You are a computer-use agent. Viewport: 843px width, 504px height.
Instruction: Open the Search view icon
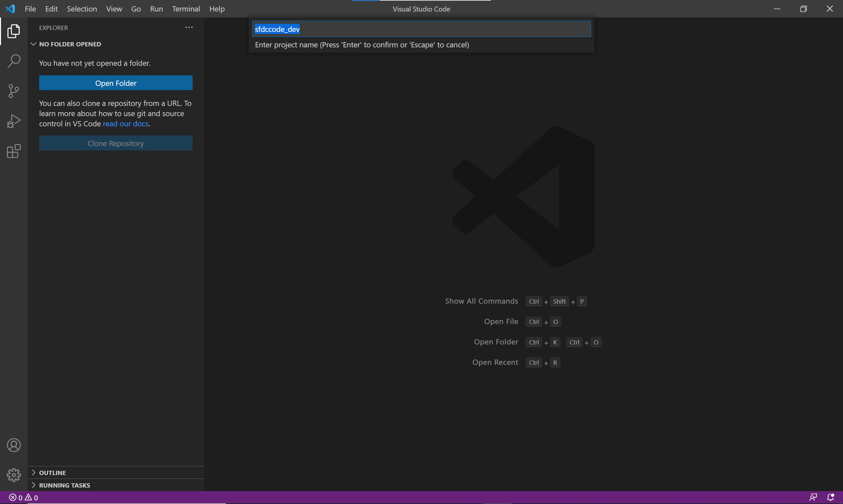coord(14,61)
